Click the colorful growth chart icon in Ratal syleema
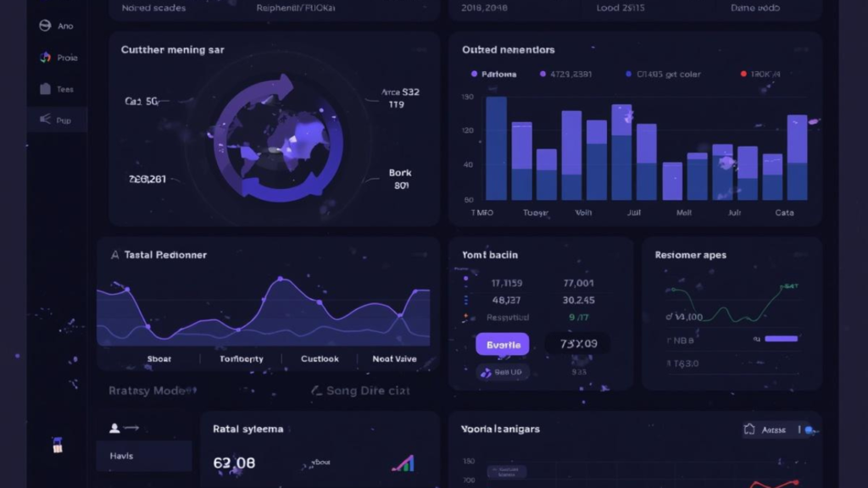 coord(402,463)
